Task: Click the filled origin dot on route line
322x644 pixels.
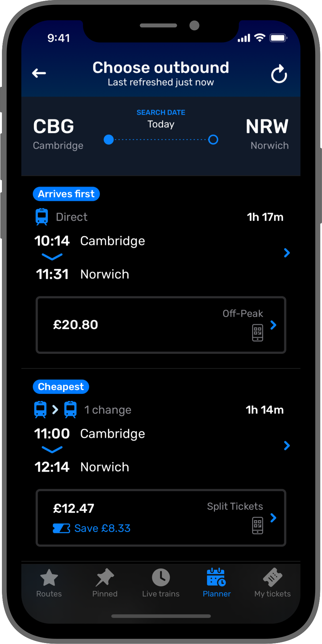Action: click(x=109, y=140)
